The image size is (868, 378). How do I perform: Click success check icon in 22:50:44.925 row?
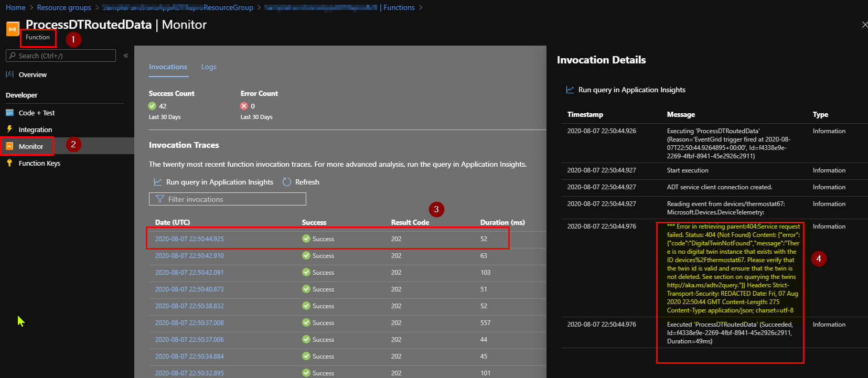(306, 239)
